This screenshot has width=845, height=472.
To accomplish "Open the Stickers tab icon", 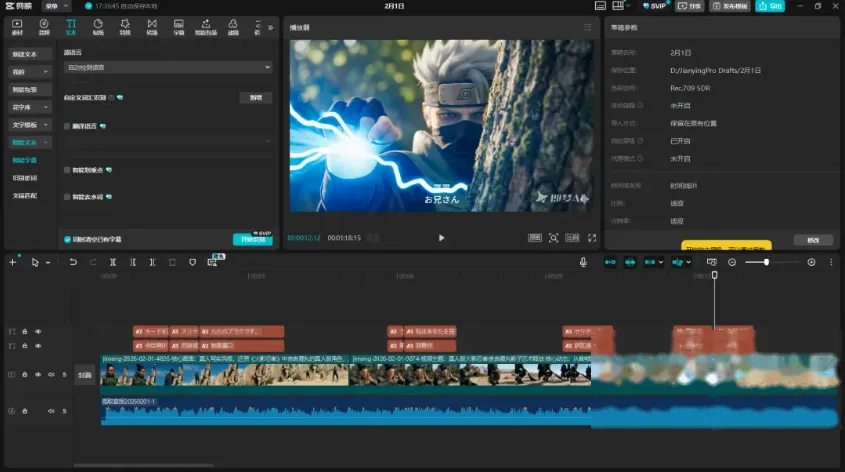I will (98, 27).
